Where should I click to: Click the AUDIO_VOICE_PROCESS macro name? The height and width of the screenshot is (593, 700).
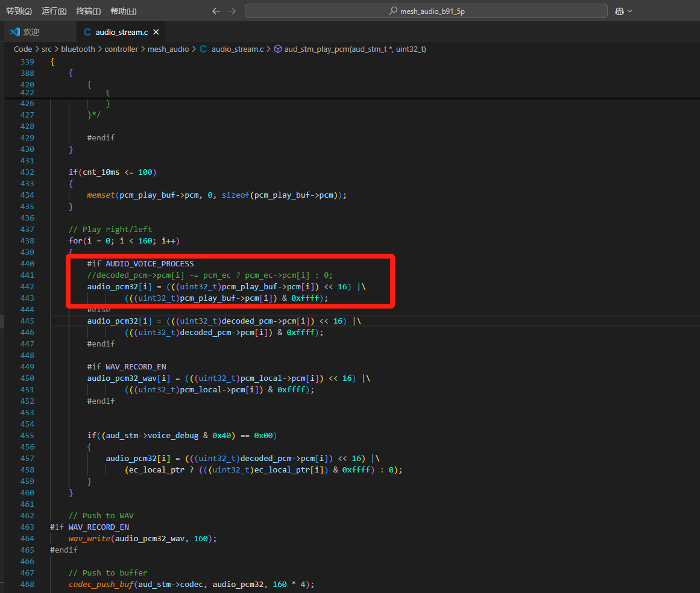(150, 264)
